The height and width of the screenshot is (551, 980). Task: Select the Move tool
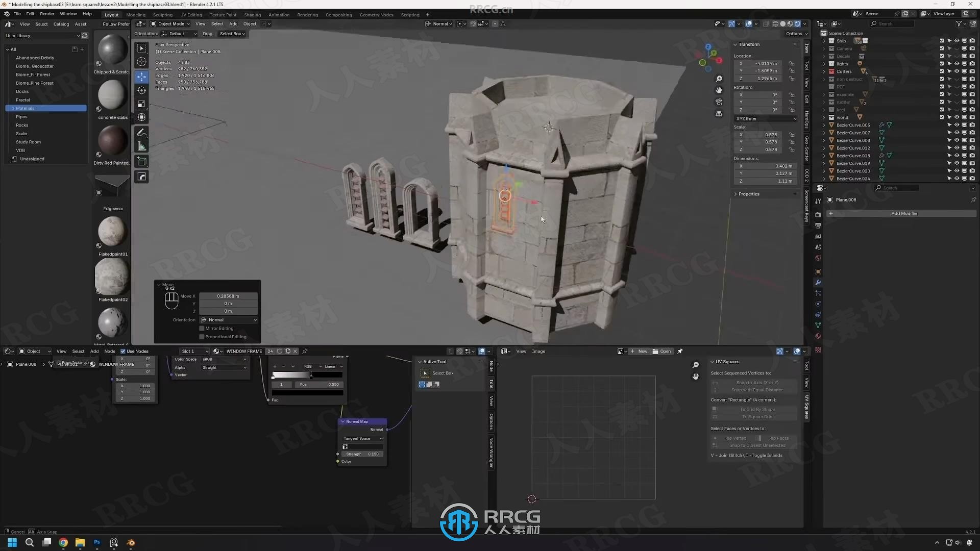141,77
